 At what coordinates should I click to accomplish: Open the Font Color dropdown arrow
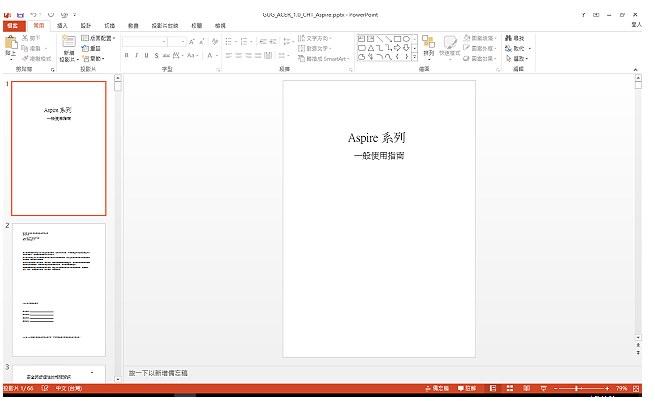pos(217,55)
